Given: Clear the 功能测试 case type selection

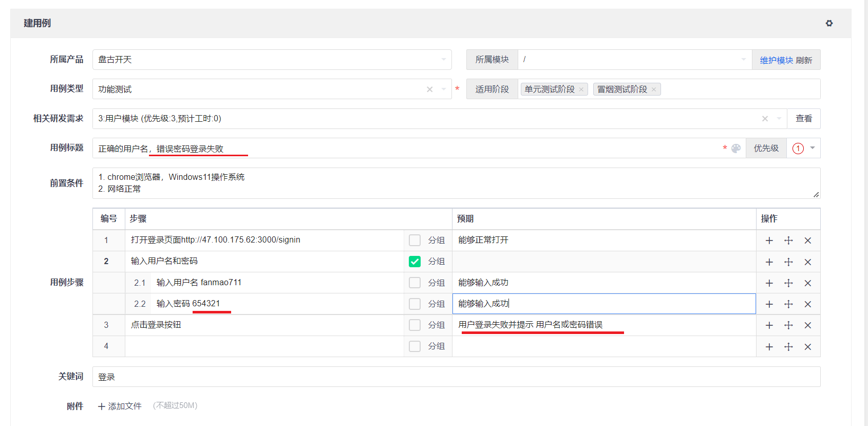Looking at the screenshot, I should click(430, 89).
